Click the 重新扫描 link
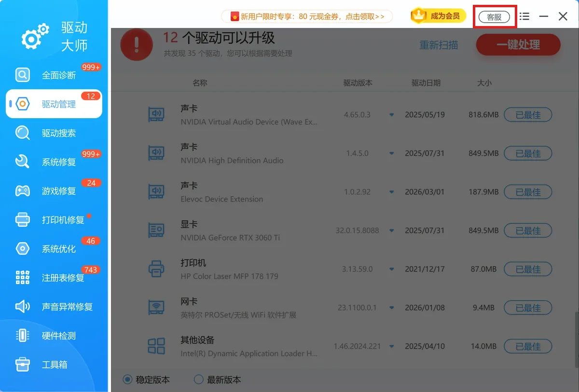The height and width of the screenshot is (392, 579). click(x=439, y=45)
